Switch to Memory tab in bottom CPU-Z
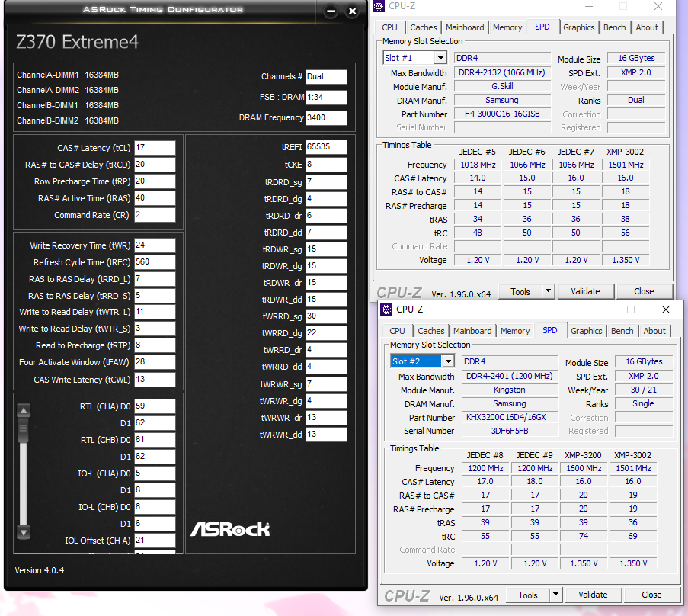688x616 pixels. pyautogui.click(x=515, y=331)
